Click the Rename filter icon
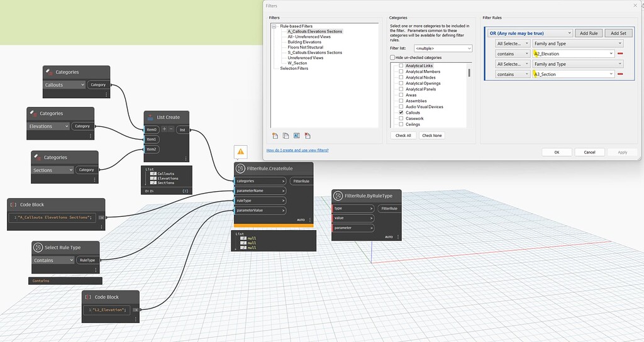The height and width of the screenshot is (342, 644). 296,135
